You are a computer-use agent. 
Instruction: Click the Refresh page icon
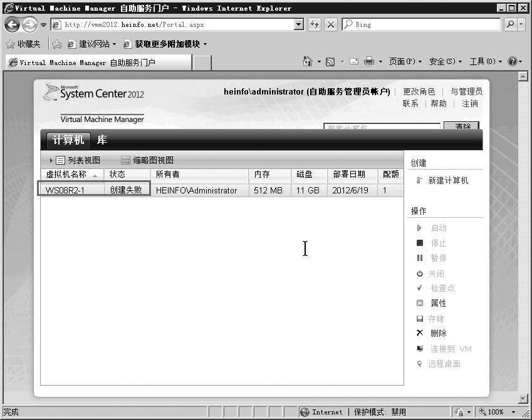pos(315,24)
